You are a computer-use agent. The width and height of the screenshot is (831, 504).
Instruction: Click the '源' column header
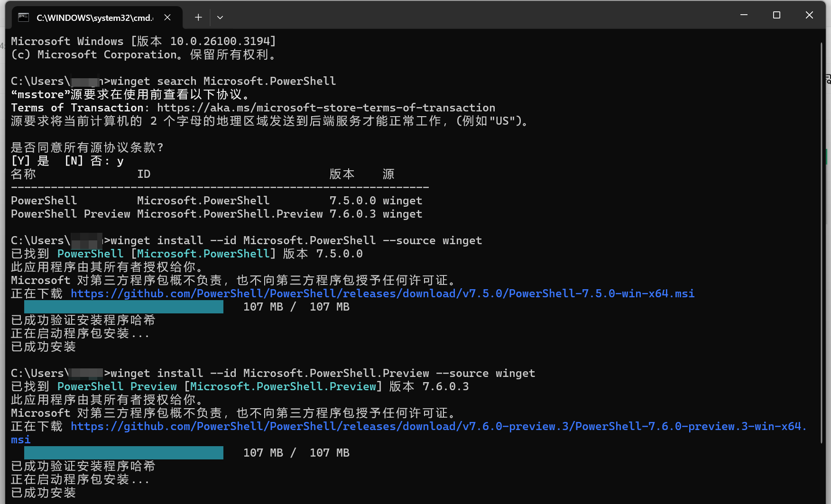tap(388, 174)
